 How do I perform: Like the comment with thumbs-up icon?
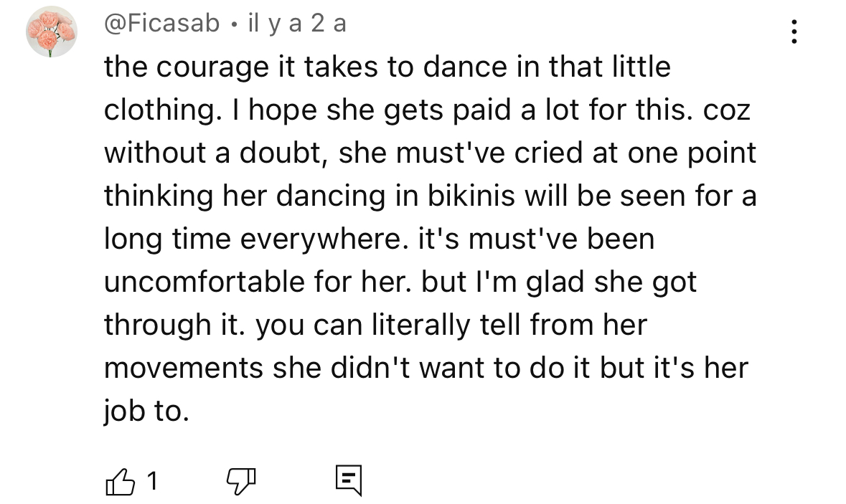pyautogui.click(x=120, y=480)
